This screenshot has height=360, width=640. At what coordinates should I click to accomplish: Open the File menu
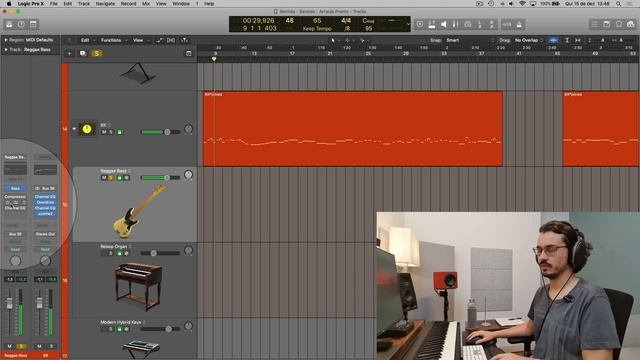(x=53, y=4)
